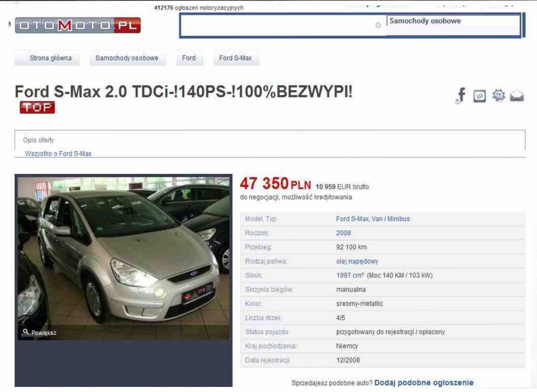Send the offer via the envelope icon
Image resolution: width=537 pixels, height=392 pixels.
tap(517, 96)
